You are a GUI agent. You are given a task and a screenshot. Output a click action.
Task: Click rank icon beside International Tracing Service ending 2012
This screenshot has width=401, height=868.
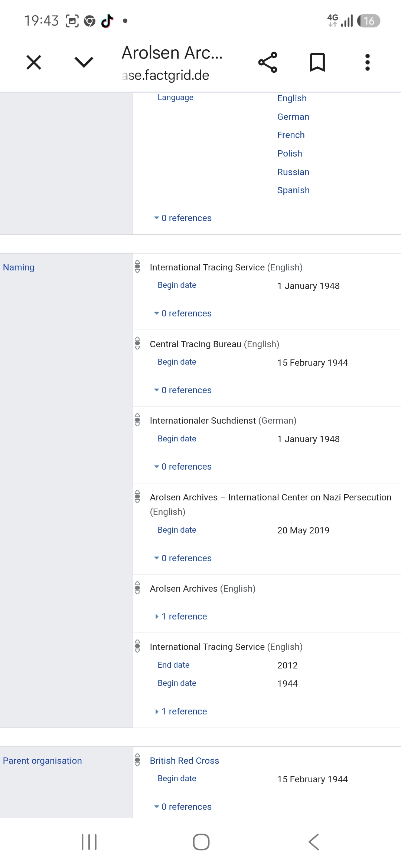pyautogui.click(x=137, y=646)
